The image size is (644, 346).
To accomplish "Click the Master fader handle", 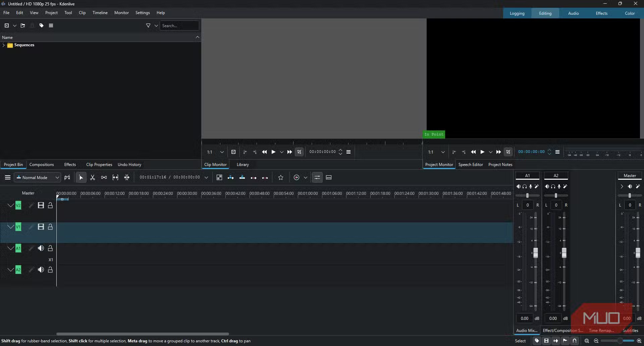I will (x=638, y=252).
